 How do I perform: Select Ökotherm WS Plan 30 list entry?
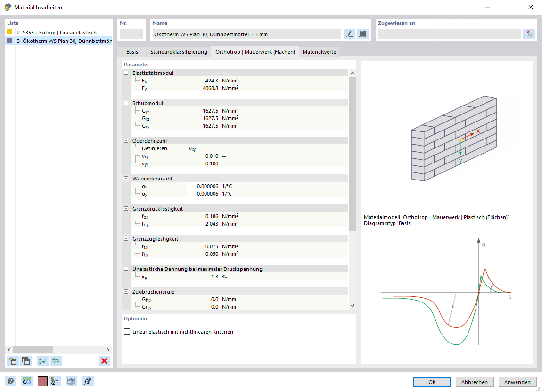[x=59, y=41]
